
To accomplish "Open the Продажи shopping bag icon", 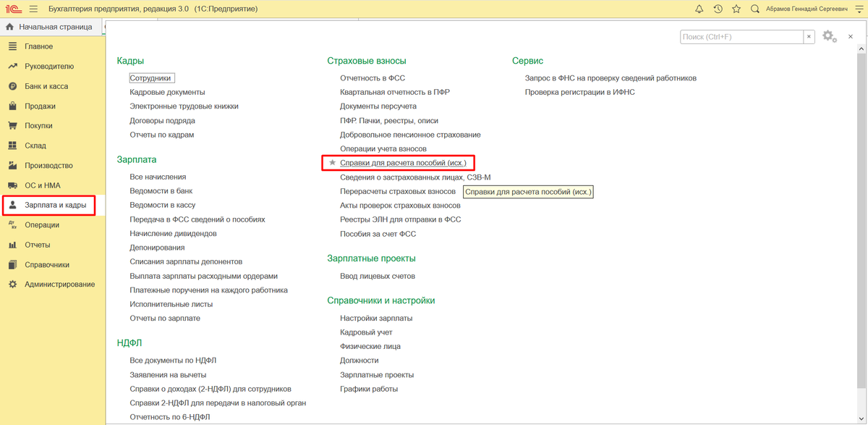I will [x=12, y=106].
